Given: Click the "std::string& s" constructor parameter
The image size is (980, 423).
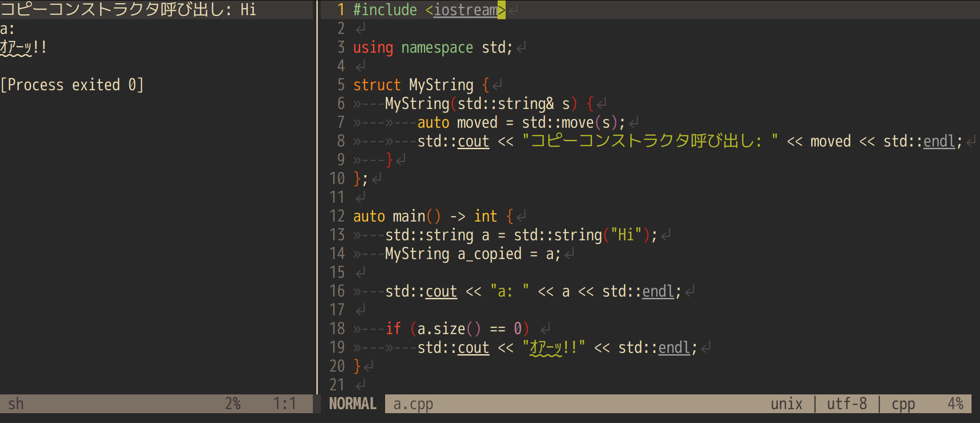Looking at the screenshot, I should [x=514, y=104].
